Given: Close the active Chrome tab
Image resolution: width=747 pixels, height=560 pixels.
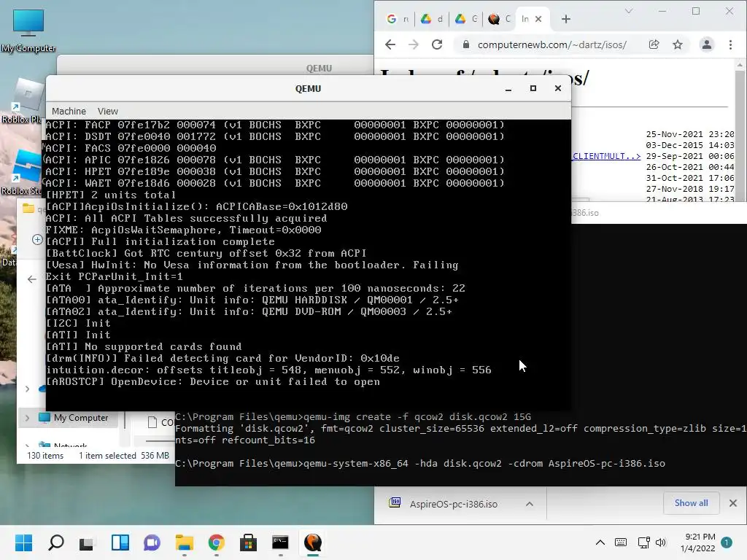Looking at the screenshot, I should pos(538,19).
